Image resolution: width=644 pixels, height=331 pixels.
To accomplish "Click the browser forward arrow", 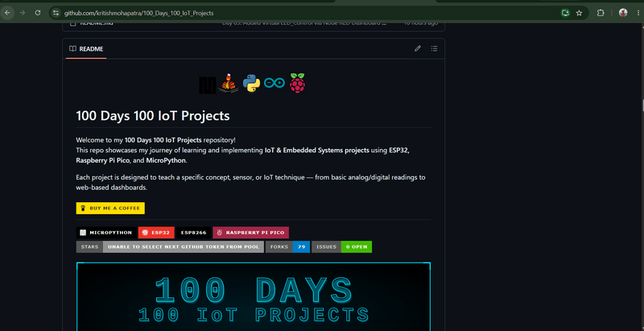I will point(23,13).
